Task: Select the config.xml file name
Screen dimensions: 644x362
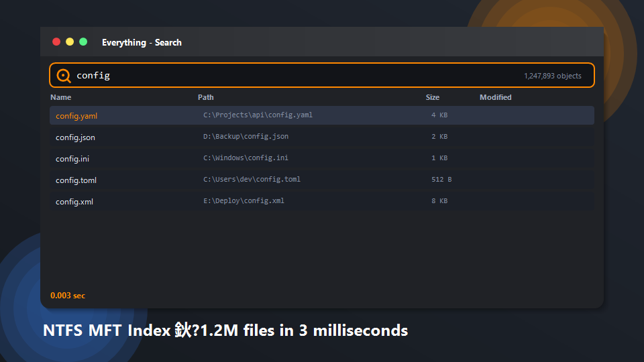Action: point(74,202)
